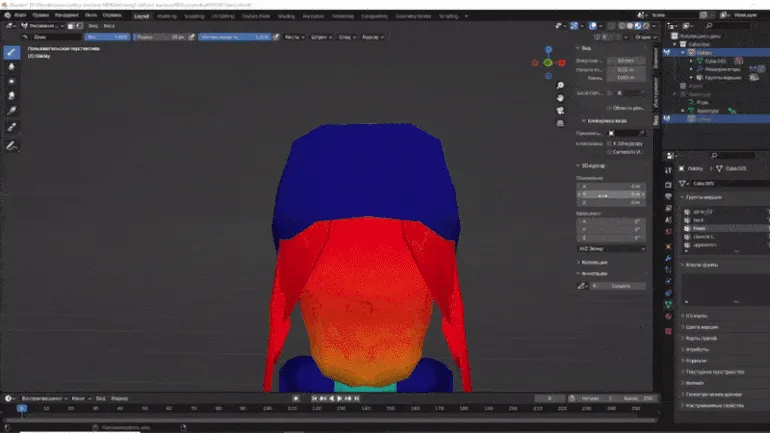770x433 pixels.
Task: Select the Blur tool in the toolbar
Action: pos(12,68)
